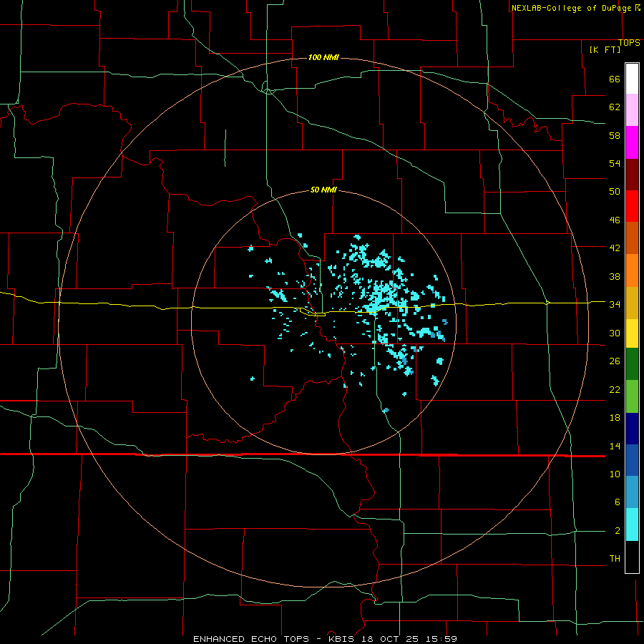Click the TH threshold label in legend
644x644 pixels.
(615, 559)
